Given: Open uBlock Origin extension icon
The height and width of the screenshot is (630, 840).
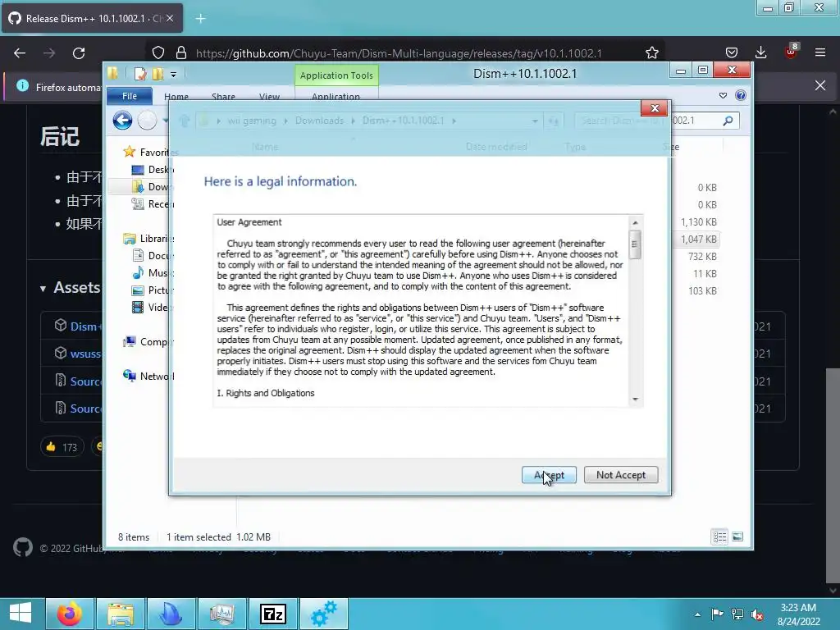Looking at the screenshot, I should (791, 52).
